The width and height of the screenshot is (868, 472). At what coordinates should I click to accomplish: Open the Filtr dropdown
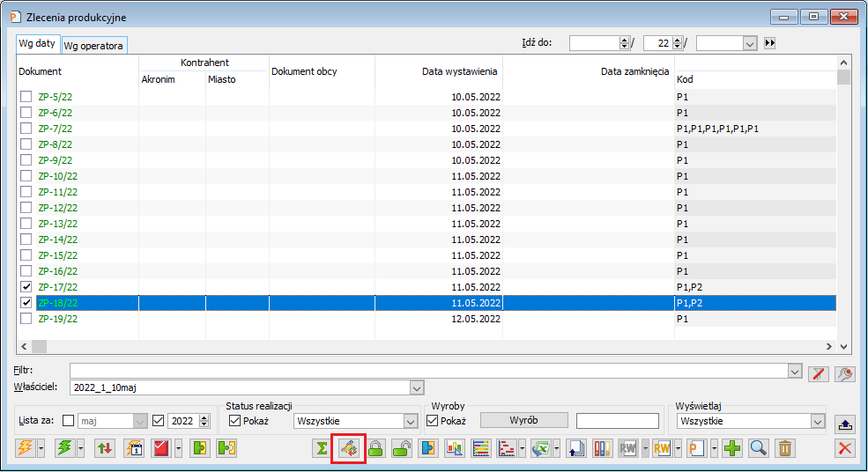pos(795,372)
